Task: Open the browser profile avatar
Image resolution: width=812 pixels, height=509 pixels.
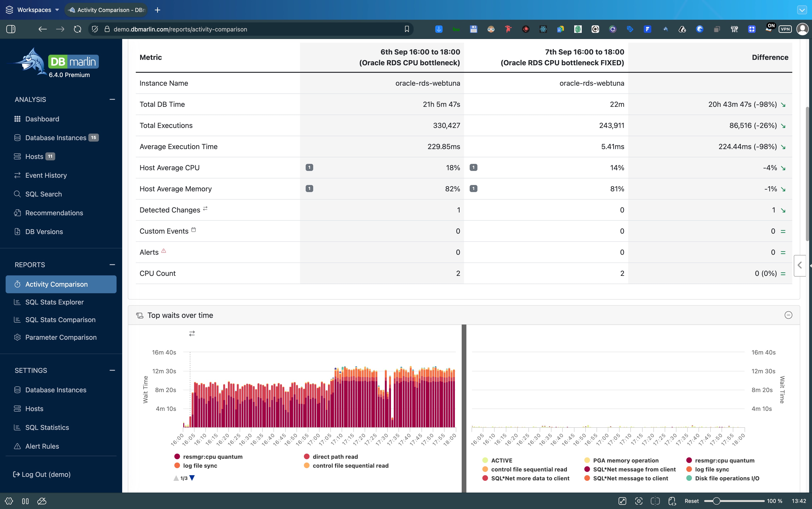Action: click(803, 29)
